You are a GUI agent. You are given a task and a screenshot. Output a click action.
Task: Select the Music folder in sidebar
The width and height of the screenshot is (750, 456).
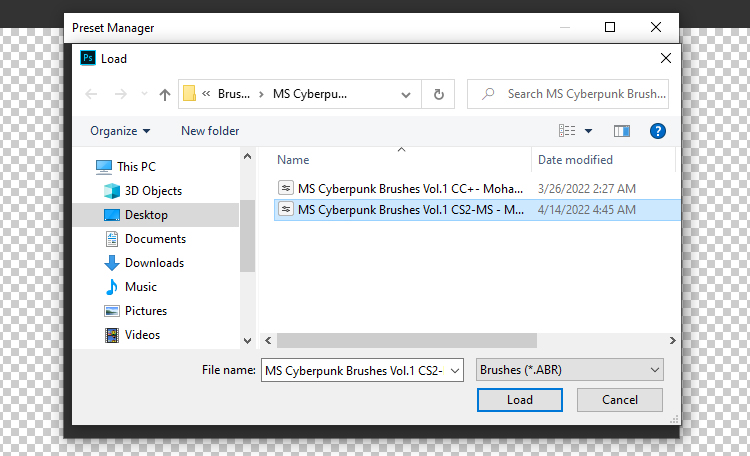coord(140,287)
